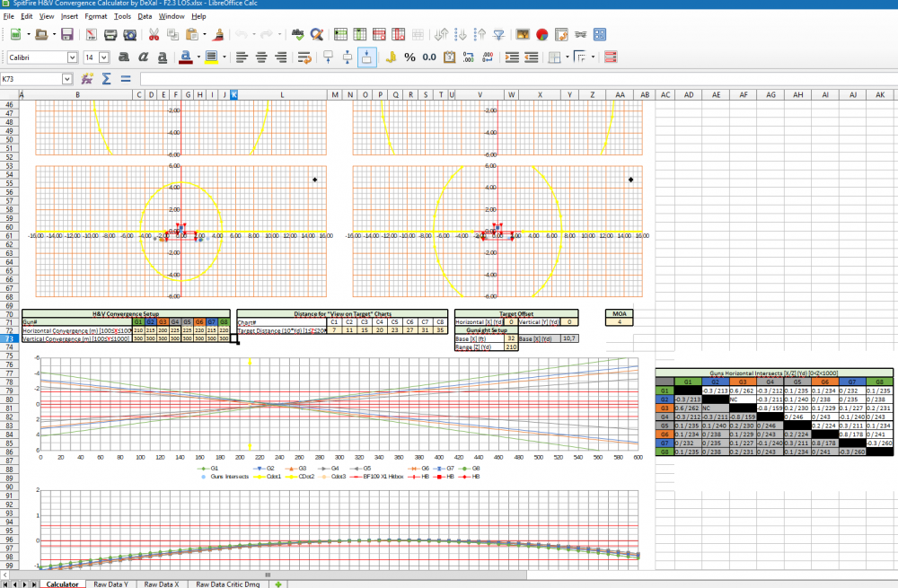Apply the yellow background highlight color
The image size is (898, 588).
[210, 57]
